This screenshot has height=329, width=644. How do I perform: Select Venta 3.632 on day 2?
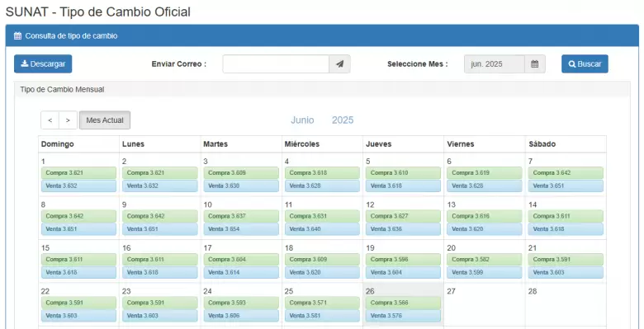160,186
